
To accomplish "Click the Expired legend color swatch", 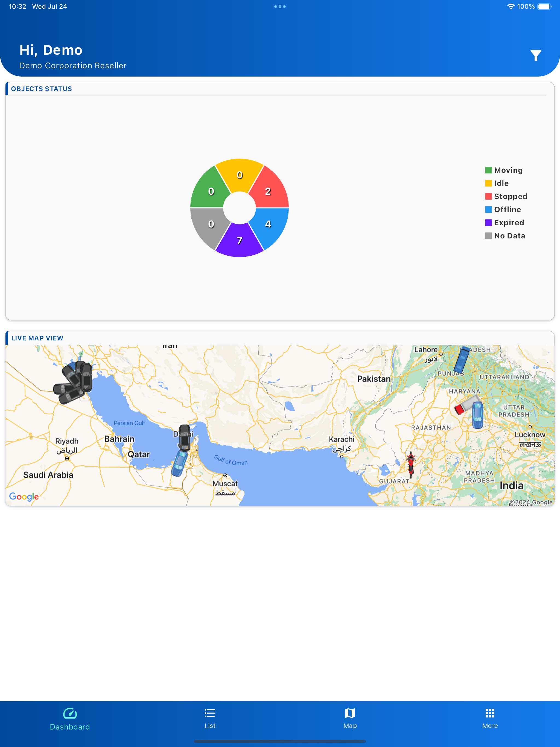I will coord(488,223).
